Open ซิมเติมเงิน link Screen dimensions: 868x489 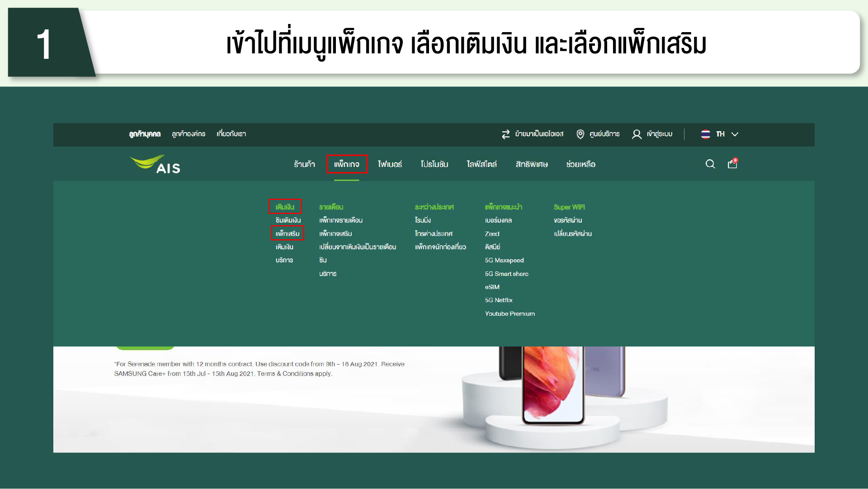pos(288,220)
